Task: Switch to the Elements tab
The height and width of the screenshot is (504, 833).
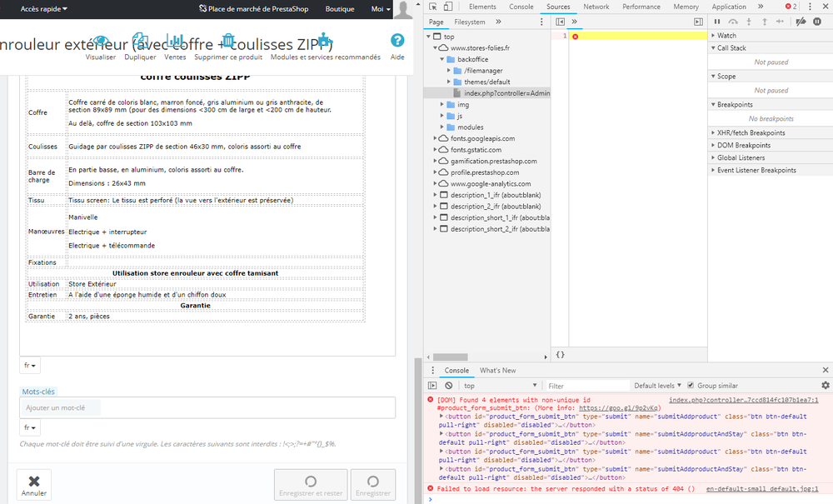Action: pyautogui.click(x=482, y=7)
